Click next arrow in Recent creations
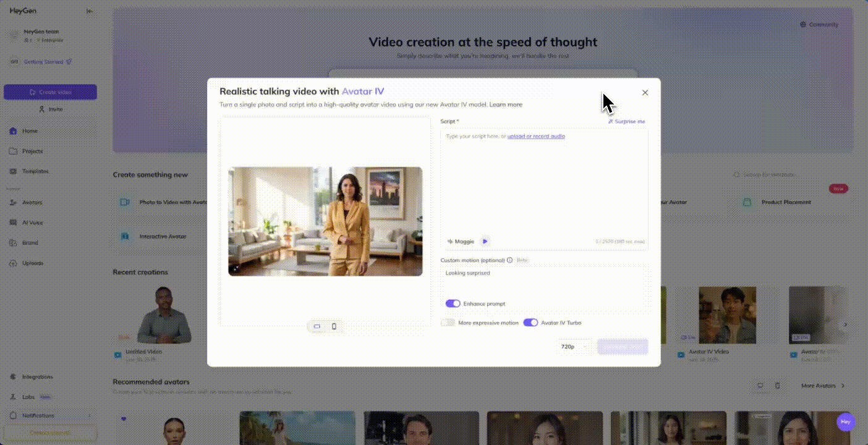Viewport: 868px width, 445px height. point(846,324)
